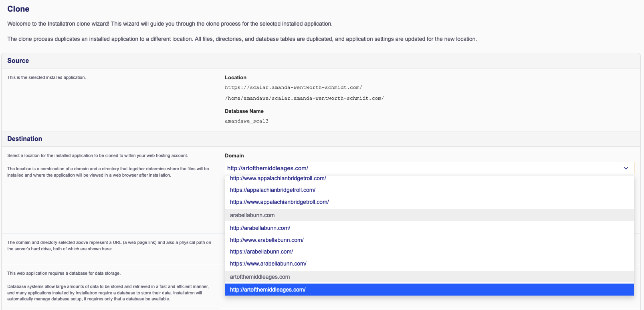
Task: Select https://appalachianbridgetroll.com/ option
Action: tap(429, 190)
